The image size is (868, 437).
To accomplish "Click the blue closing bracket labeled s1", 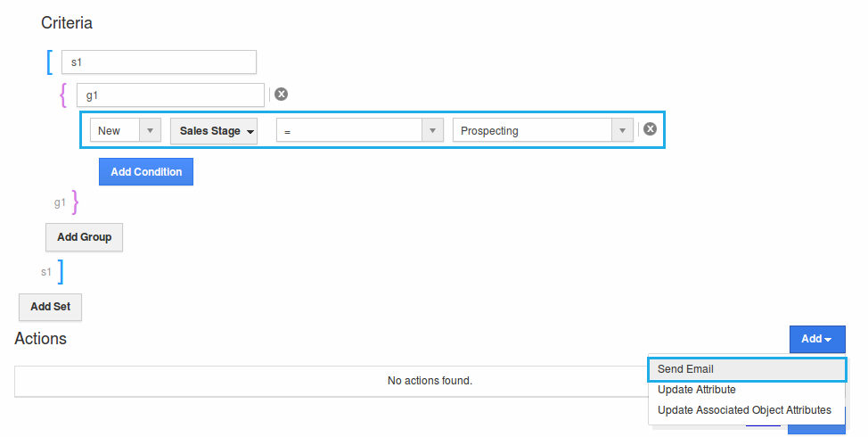I will click(61, 271).
